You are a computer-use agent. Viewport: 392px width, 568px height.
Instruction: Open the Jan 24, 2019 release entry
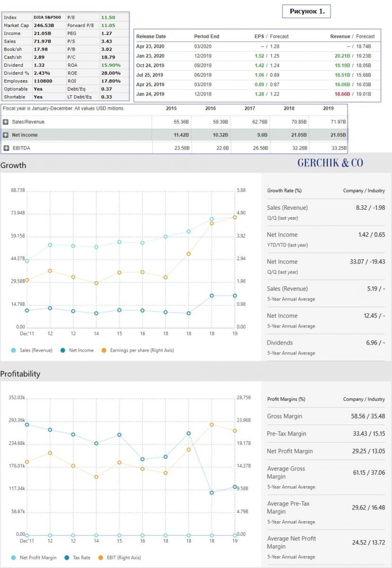click(150, 94)
